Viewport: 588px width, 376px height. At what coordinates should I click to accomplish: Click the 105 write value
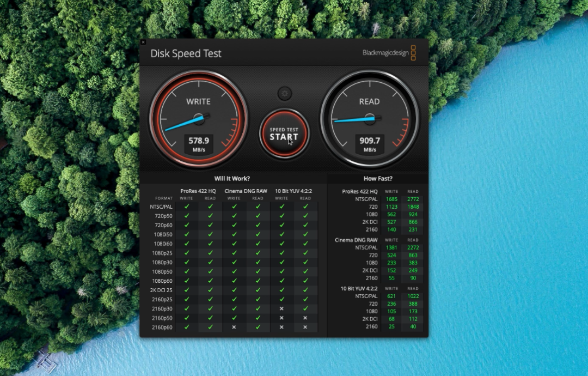pos(391,311)
